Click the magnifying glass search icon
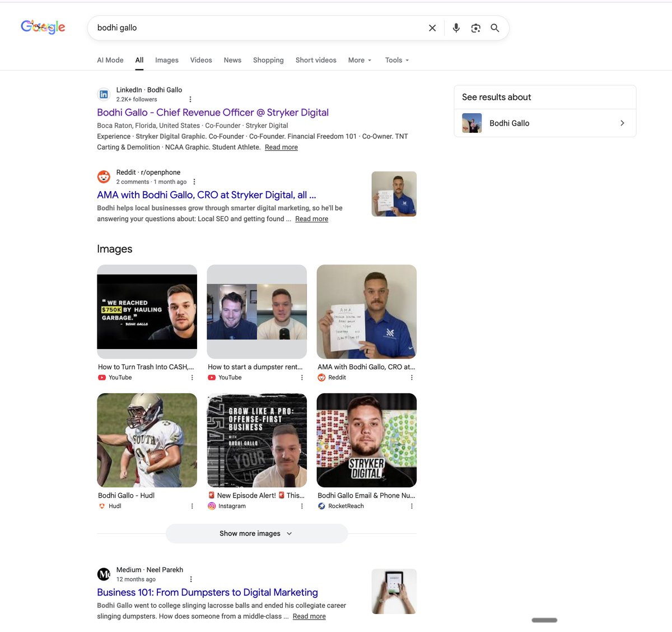Image resolution: width=672 pixels, height=632 pixels. pyautogui.click(x=495, y=28)
